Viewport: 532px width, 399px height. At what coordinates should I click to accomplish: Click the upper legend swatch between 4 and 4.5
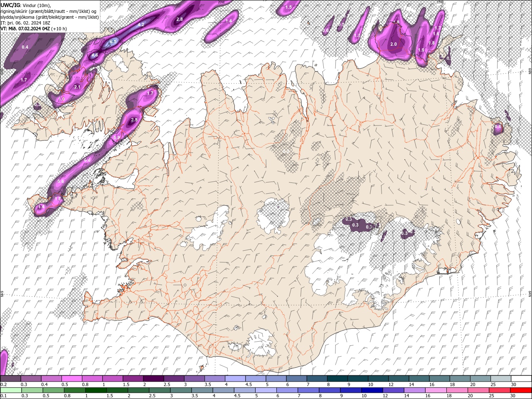click(x=234, y=379)
